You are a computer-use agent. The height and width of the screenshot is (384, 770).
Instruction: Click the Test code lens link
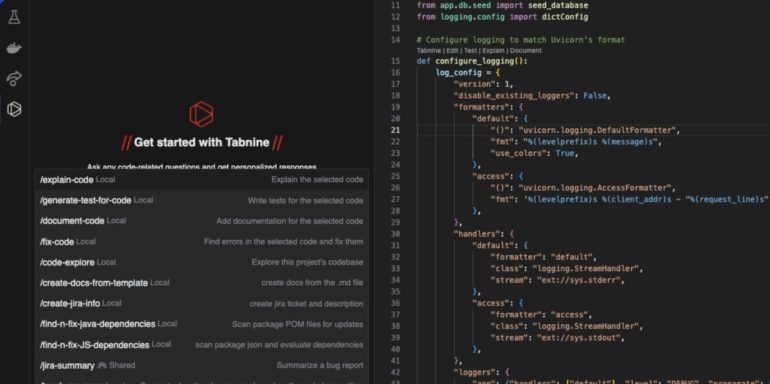coord(470,51)
